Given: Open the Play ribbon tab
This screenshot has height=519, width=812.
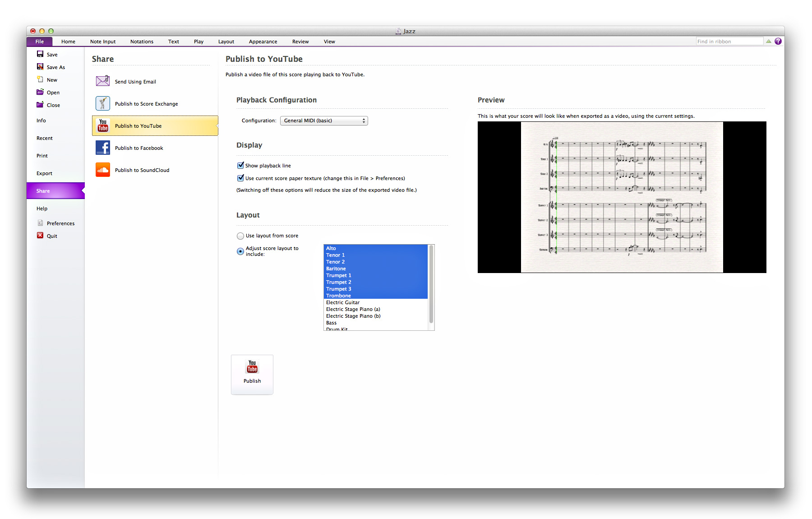Looking at the screenshot, I should point(198,42).
